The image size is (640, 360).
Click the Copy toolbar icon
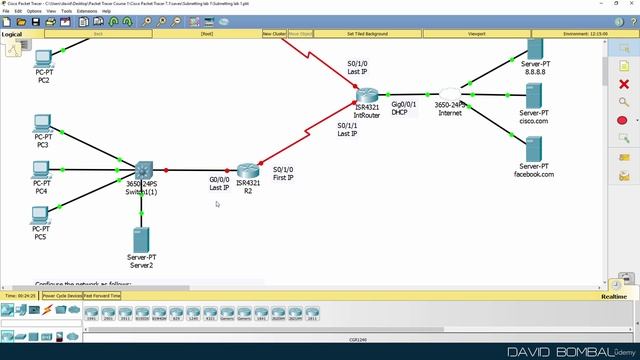pyautogui.click(x=84, y=22)
